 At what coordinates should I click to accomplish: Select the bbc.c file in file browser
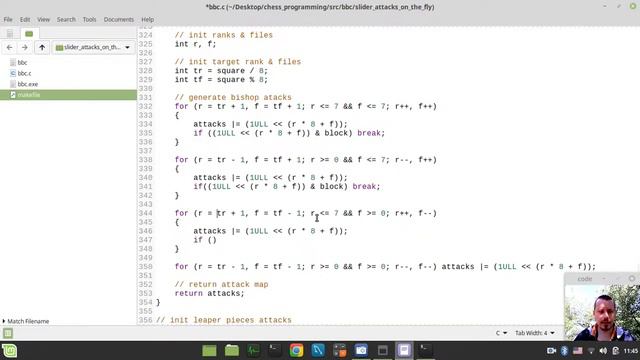click(24, 73)
